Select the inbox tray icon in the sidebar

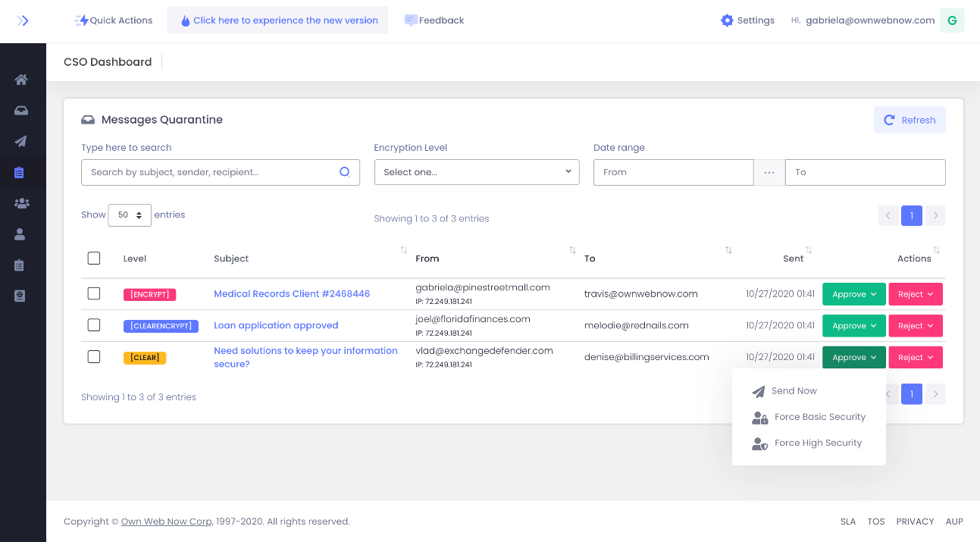21,111
